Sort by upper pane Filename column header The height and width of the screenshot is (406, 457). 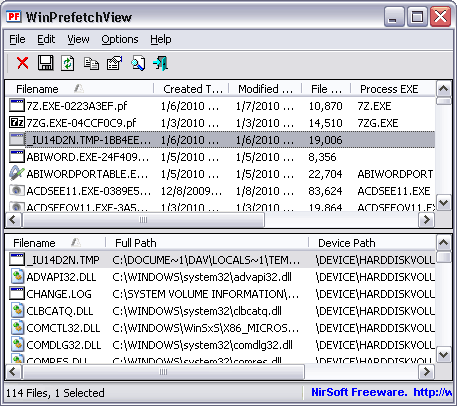tap(80, 89)
